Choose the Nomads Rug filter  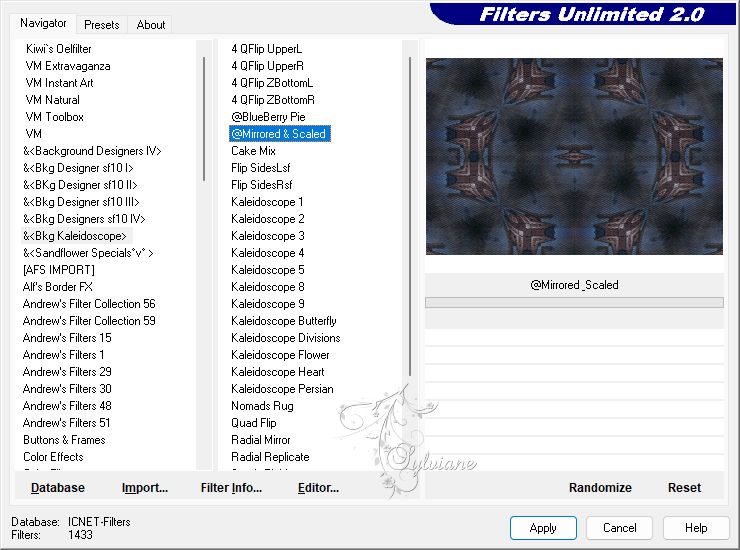click(262, 406)
